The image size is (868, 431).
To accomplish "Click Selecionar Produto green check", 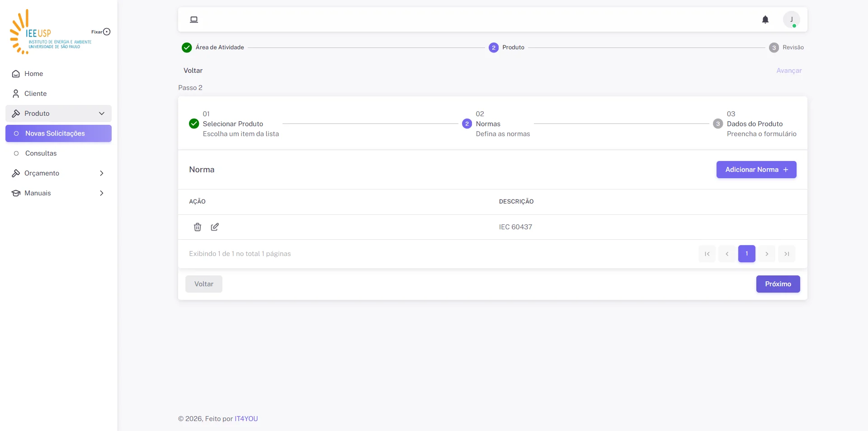I will [194, 123].
